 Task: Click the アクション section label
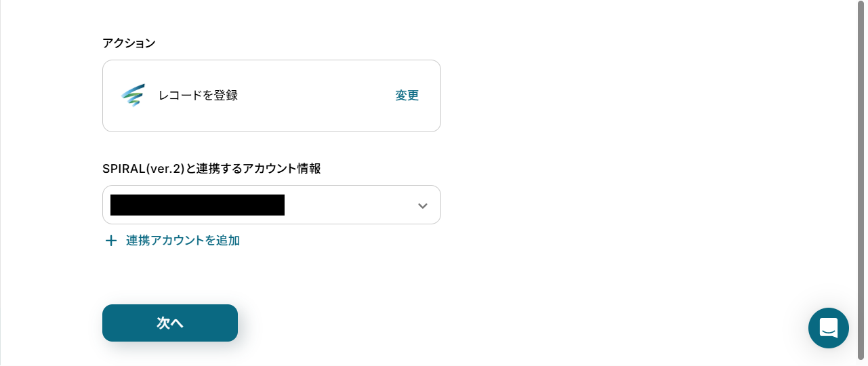[x=129, y=43]
